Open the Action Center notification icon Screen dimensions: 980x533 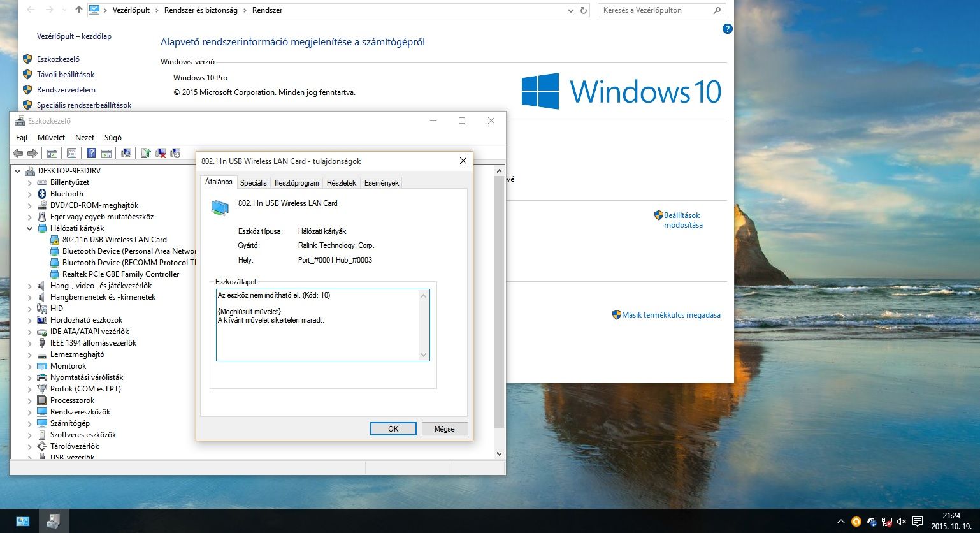click(x=918, y=522)
